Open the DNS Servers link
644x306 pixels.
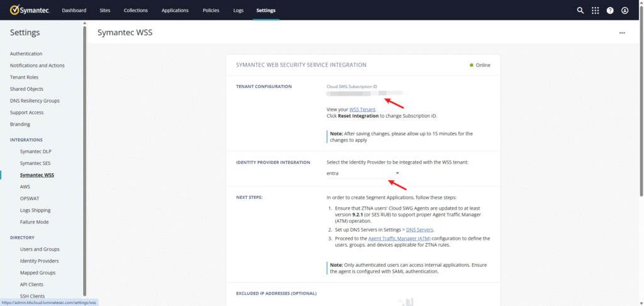click(419, 230)
